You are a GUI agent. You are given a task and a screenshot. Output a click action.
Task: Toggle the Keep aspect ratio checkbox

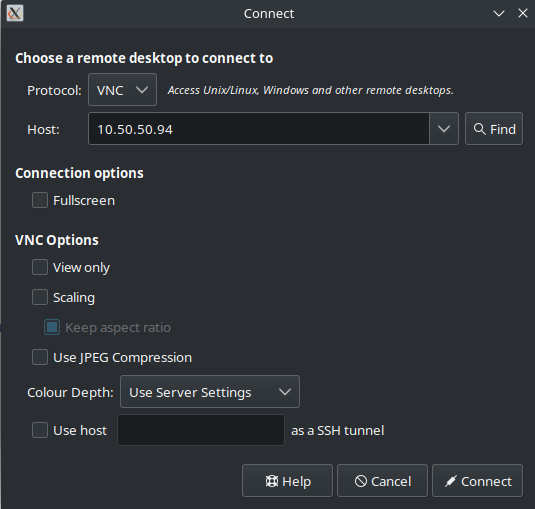[x=52, y=327]
